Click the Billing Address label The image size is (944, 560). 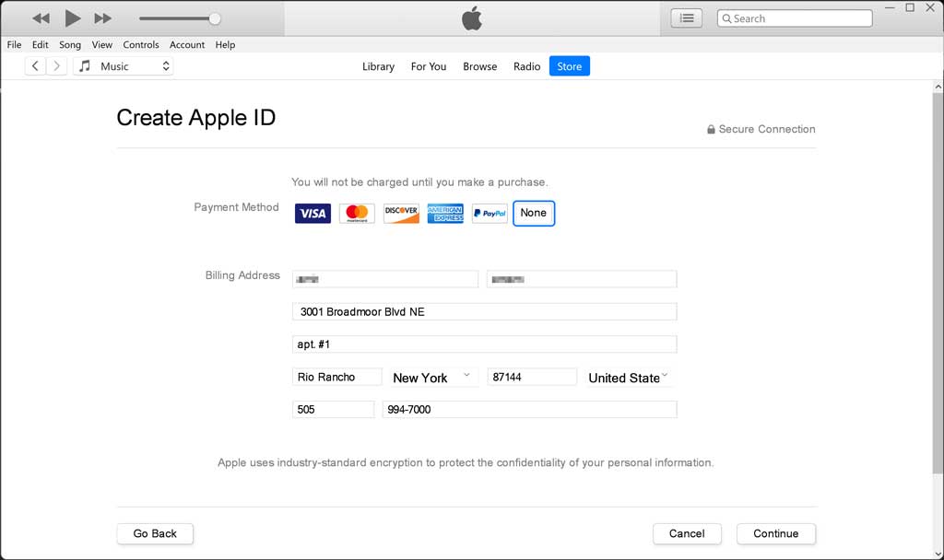[x=242, y=275]
